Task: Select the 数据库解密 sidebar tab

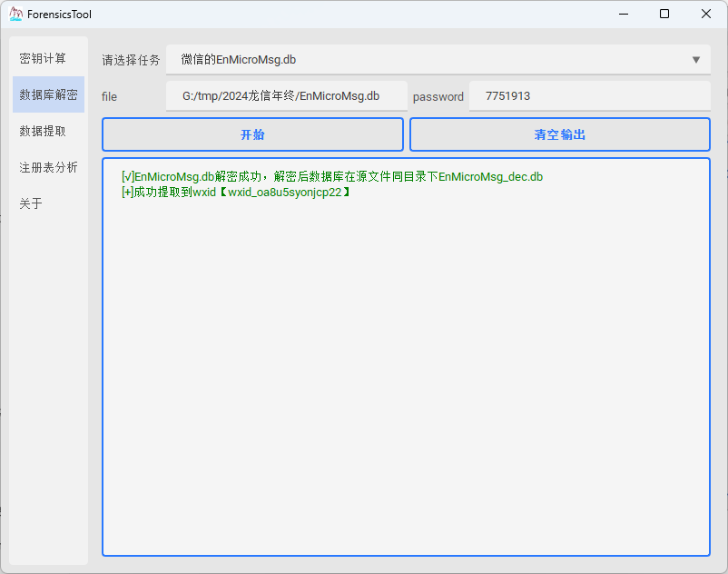Action: [48, 94]
